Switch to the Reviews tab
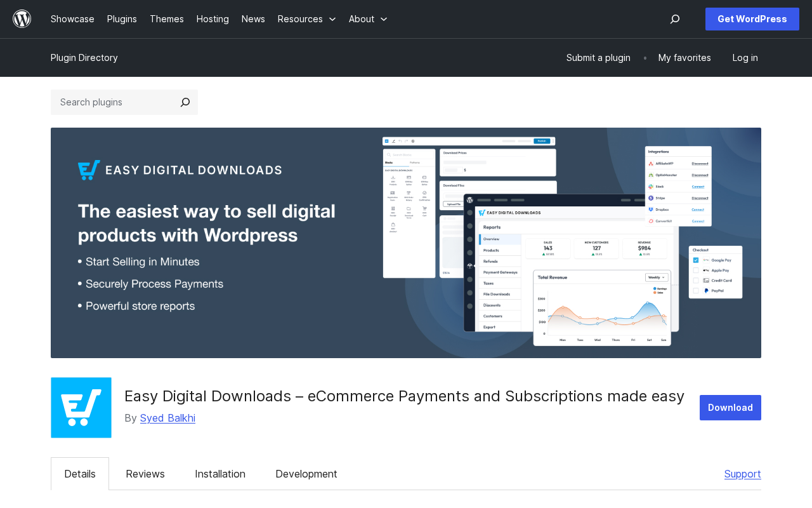Screen dimensions: 812x508 point(145,474)
